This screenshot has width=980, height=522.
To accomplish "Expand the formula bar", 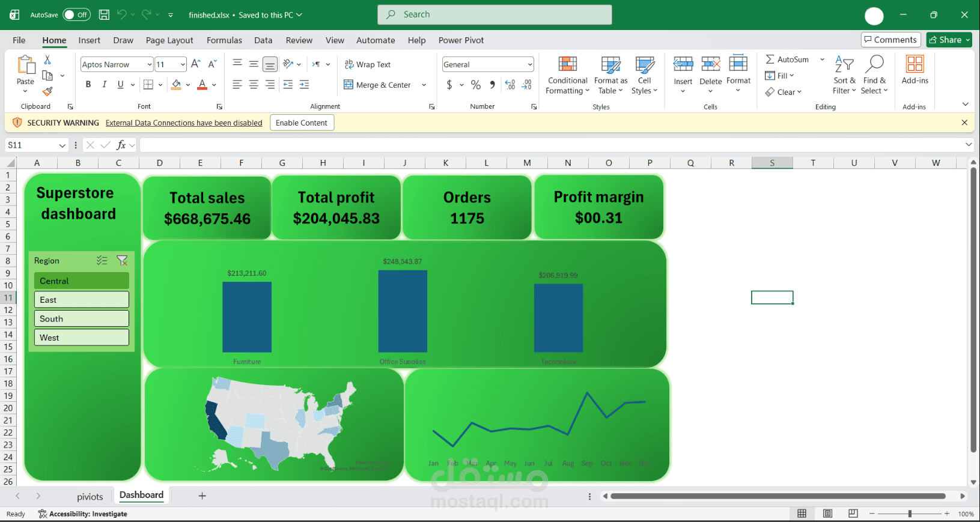I will point(969,145).
